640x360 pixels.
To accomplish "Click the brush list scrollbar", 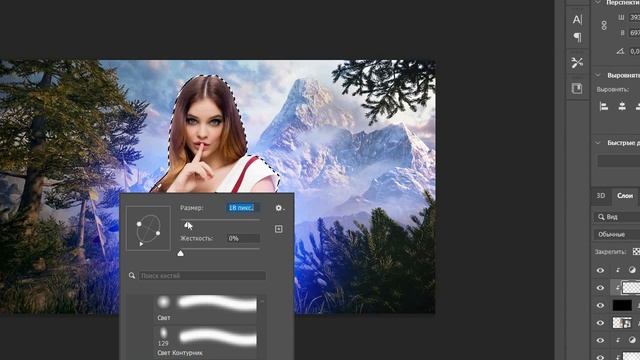I will (262, 327).
